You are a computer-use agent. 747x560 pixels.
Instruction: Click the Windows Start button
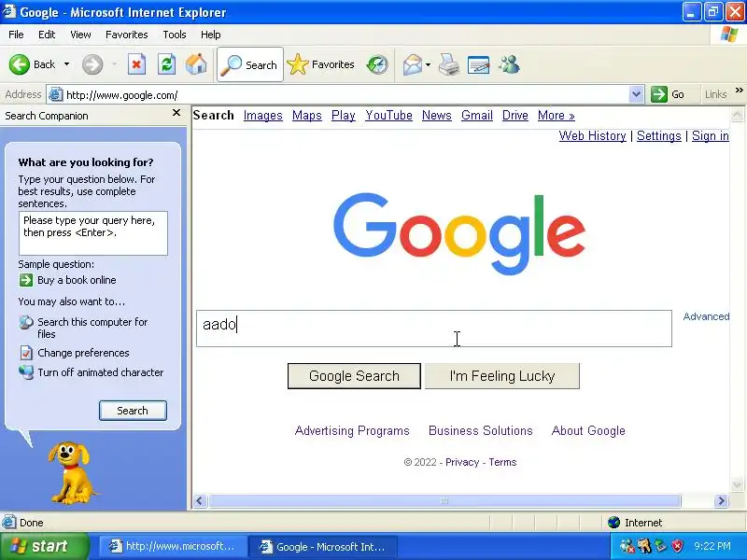click(45, 546)
